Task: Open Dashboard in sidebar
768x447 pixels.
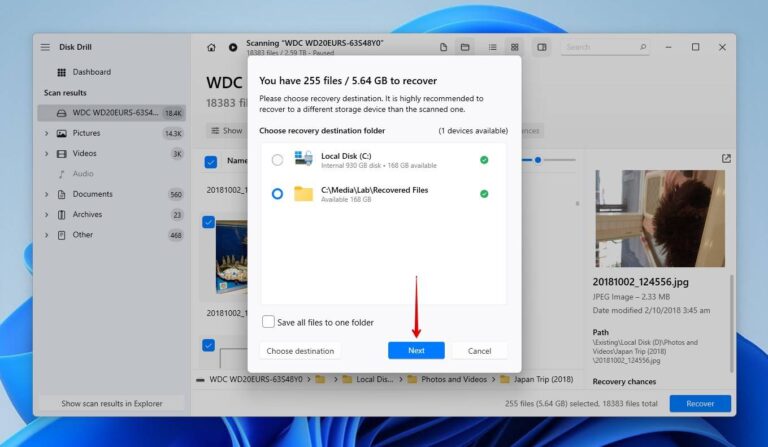Action: click(x=91, y=72)
